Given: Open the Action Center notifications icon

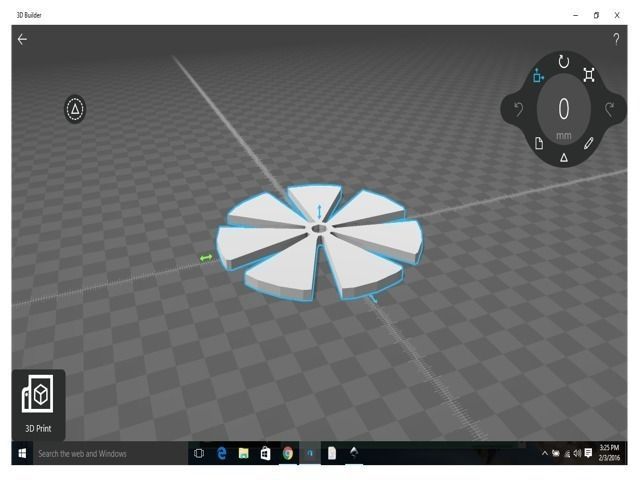Looking at the screenshot, I should 588,453.
